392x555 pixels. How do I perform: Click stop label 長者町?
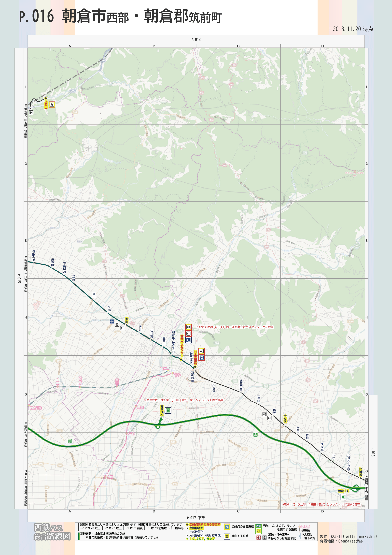(x=52, y=262)
